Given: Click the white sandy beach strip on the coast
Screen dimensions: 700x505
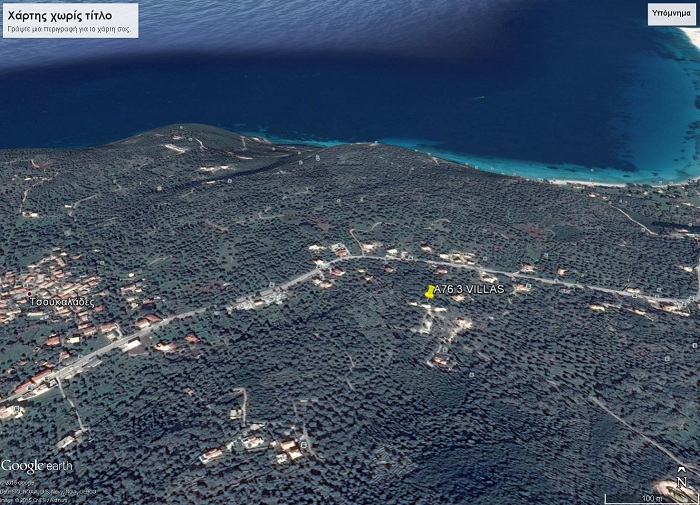Looking at the screenshot, I should [x=588, y=183].
